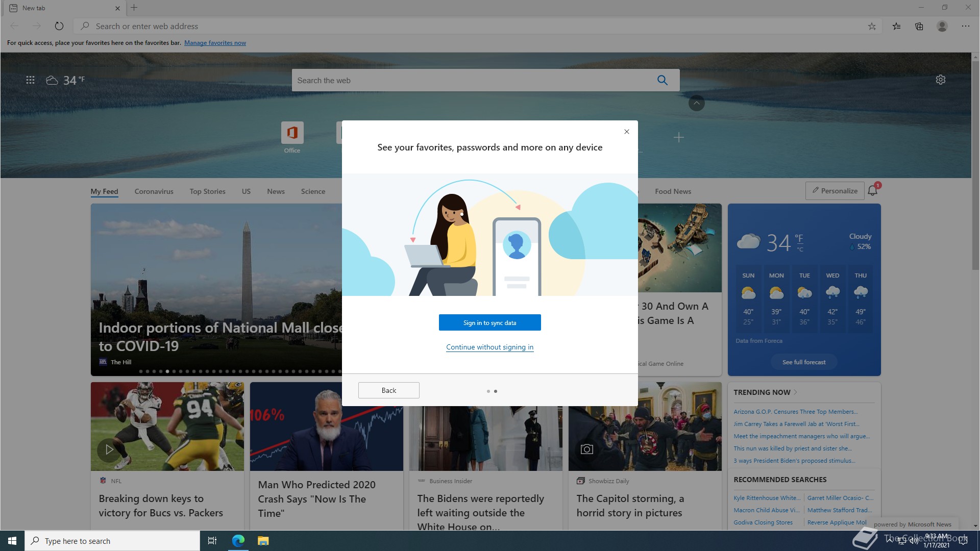The height and width of the screenshot is (551, 980).
Task: Search Kyle Rittenhouse recommended link
Action: tap(767, 498)
